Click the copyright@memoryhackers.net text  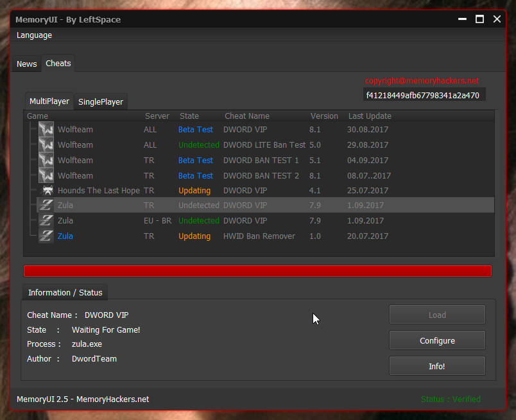click(x=422, y=81)
